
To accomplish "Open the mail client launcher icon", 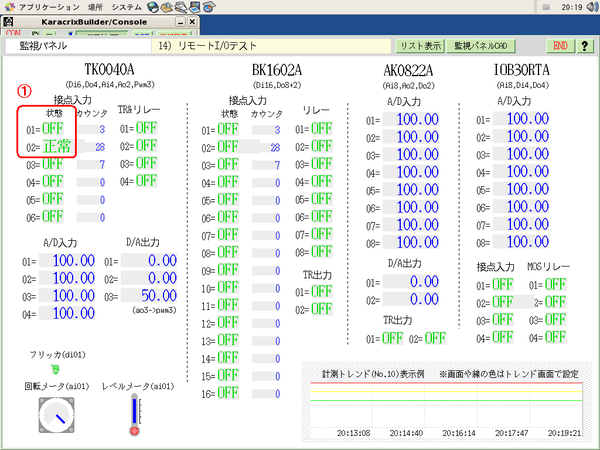I will pyautogui.click(x=167, y=7).
